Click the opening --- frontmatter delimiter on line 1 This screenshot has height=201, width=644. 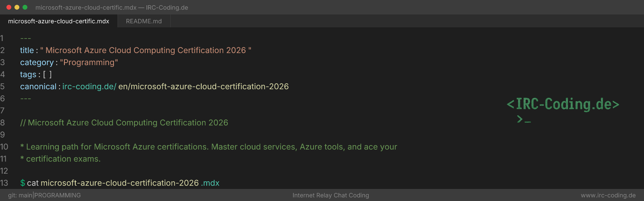coord(25,38)
